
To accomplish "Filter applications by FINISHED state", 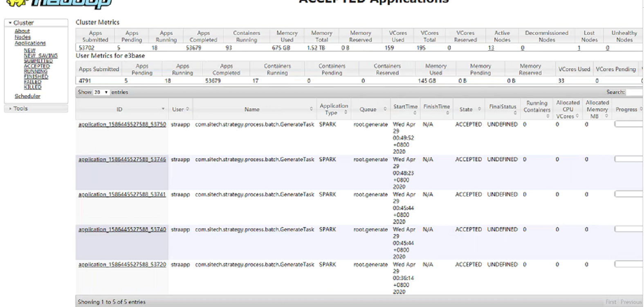I will point(36,77).
